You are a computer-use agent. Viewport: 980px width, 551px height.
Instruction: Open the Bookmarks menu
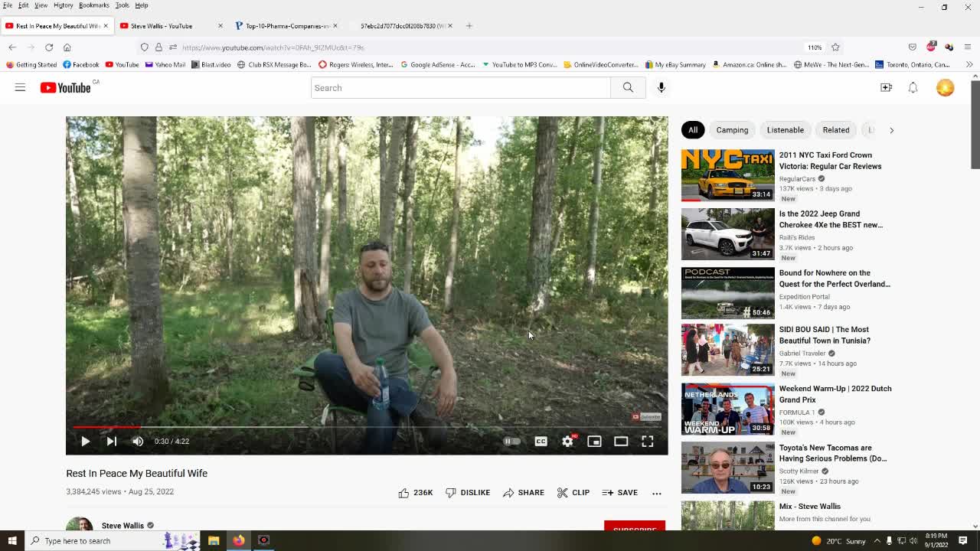(94, 5)
